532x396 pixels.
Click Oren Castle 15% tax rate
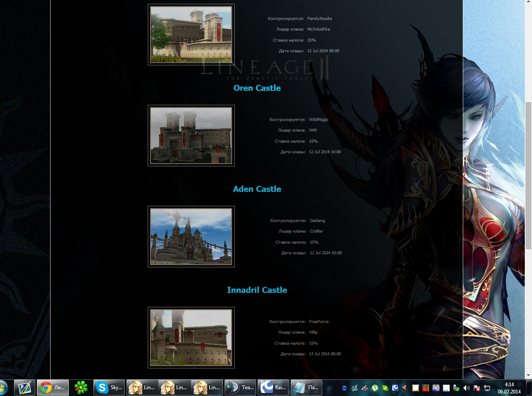(313, 141)
